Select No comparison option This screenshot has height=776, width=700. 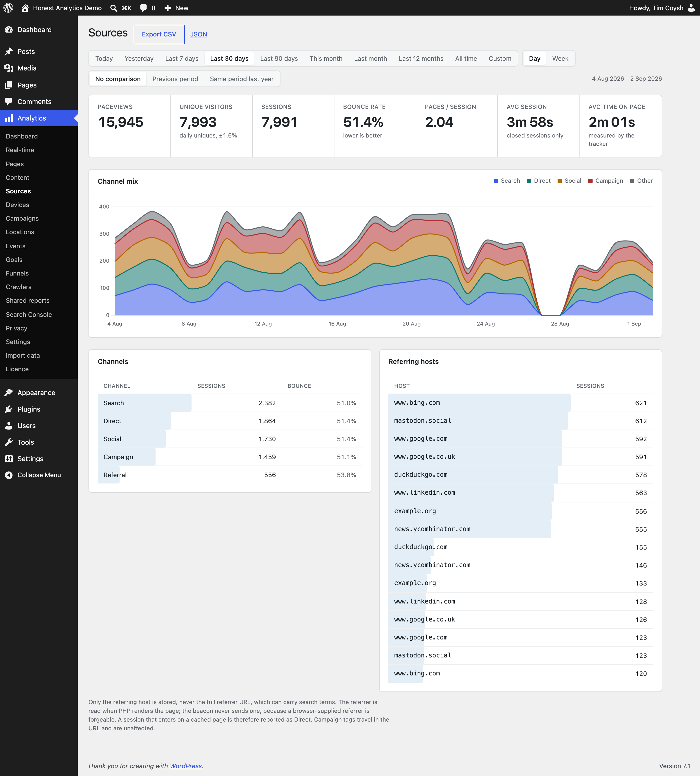coord(118,79)
